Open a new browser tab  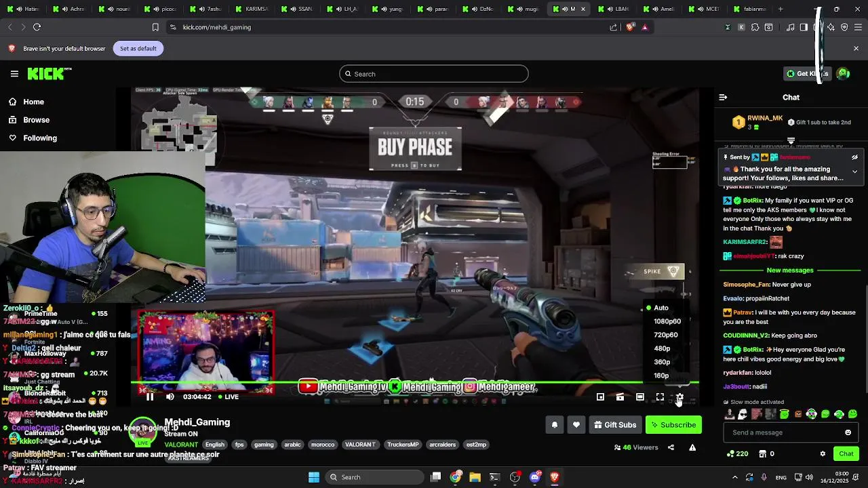pyautogui.click(x=781, y=9)
